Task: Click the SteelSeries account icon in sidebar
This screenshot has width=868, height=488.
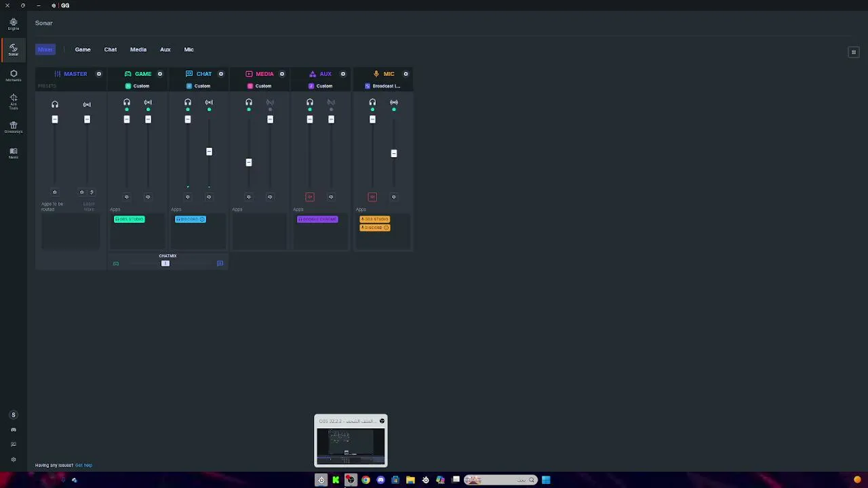Action: [x=13, y=415]
